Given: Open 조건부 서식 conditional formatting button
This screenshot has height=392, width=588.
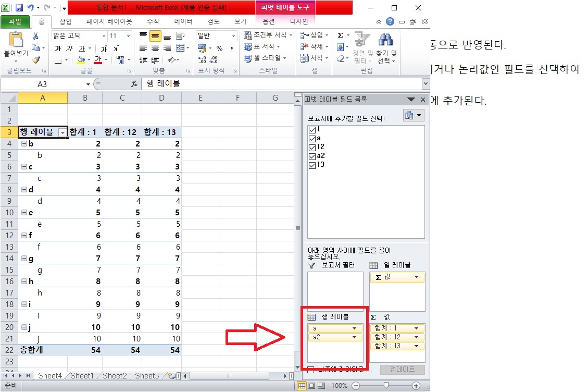Looking at the screenshot, I should (268, 35).
